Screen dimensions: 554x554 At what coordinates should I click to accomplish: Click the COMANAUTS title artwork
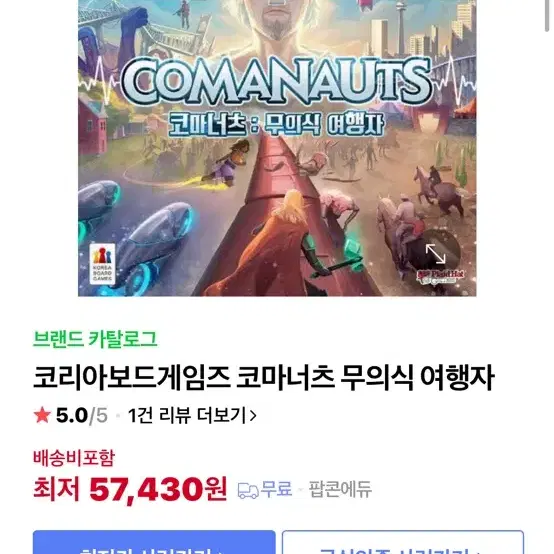click(277, 81)
